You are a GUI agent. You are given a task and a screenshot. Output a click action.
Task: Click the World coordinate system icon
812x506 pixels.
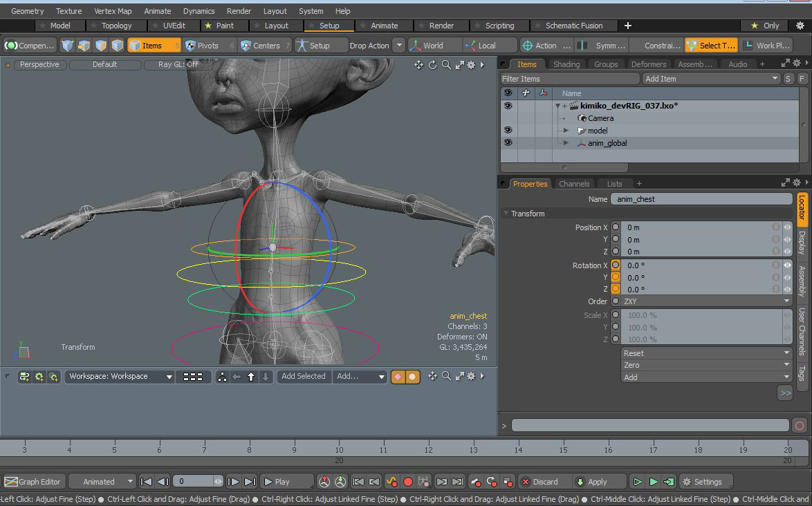coord(415,46)
